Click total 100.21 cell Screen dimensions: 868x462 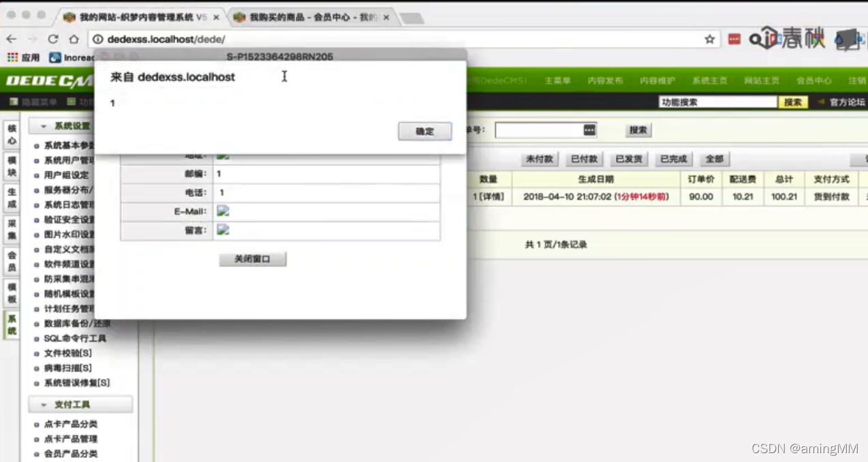tap(784, 196)
